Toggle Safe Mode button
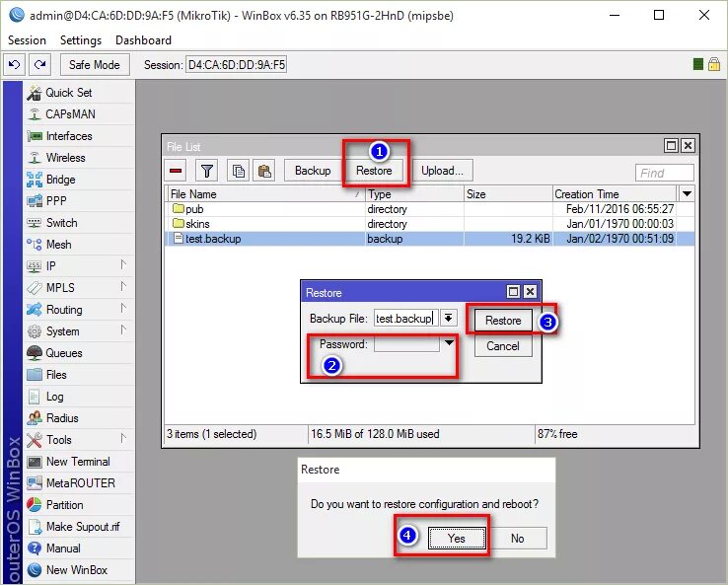Image resolution: width=728 pixels, height=585 pixels. [x=95, y=64]
